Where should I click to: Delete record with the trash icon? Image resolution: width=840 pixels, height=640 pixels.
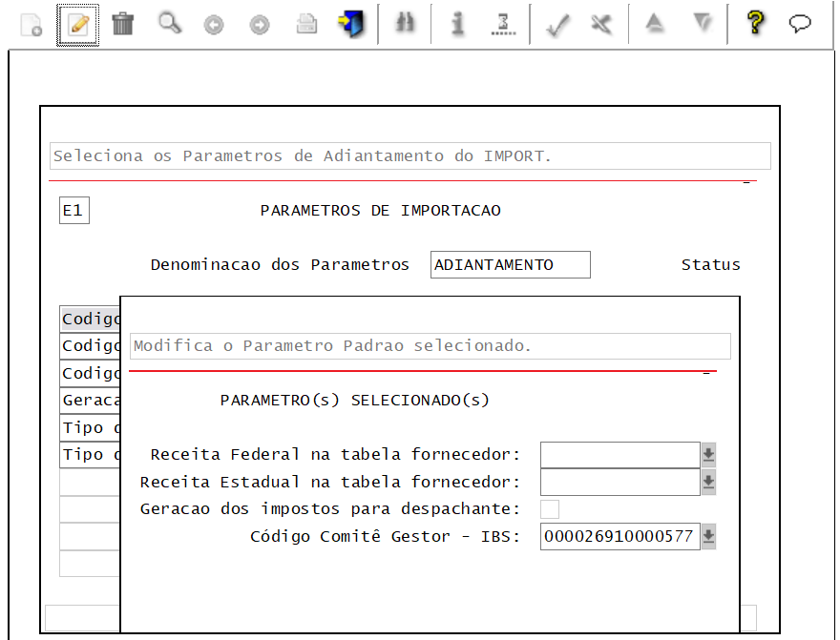tap(121, 24)
